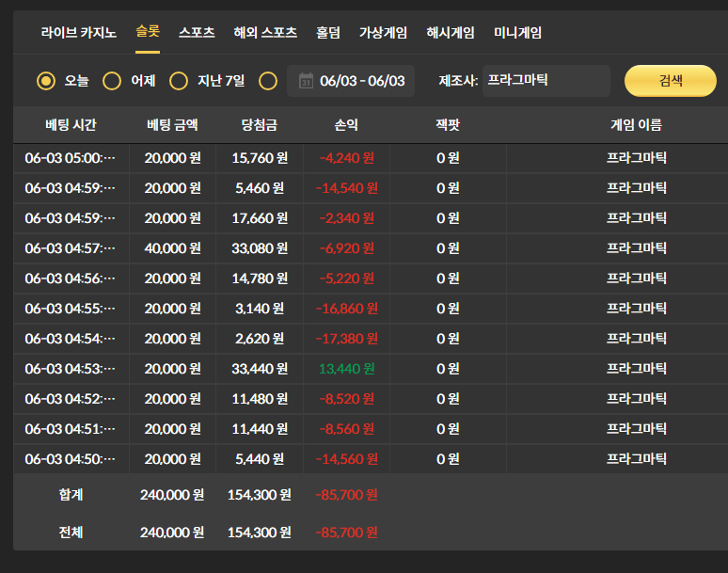Screen dimensions: 728x573
Task: Select the 오늘 radio button
Action: (46, 81)
